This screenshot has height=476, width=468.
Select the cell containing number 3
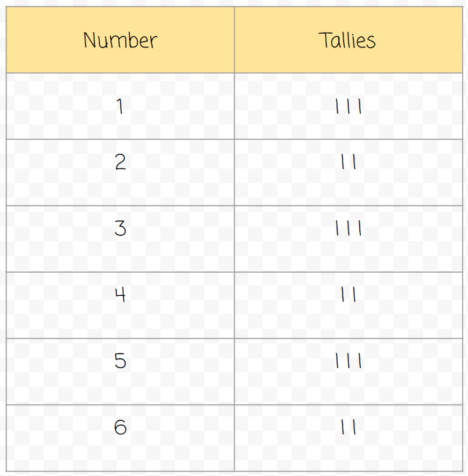pyautogui.click(x=120, y=239)
